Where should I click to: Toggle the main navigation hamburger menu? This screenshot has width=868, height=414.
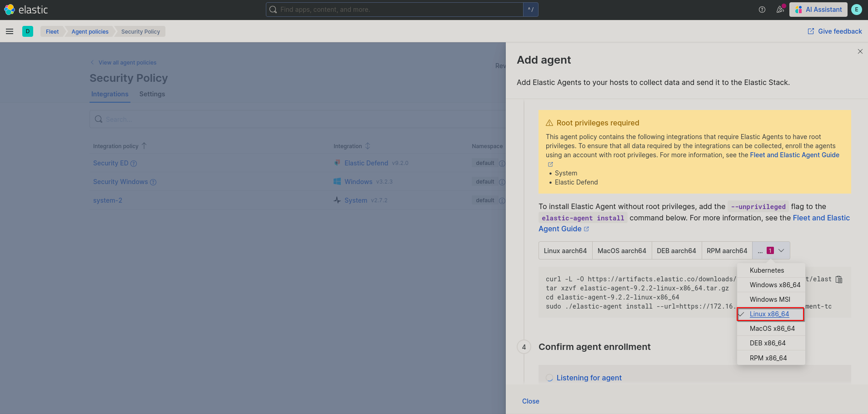(10, 31)
